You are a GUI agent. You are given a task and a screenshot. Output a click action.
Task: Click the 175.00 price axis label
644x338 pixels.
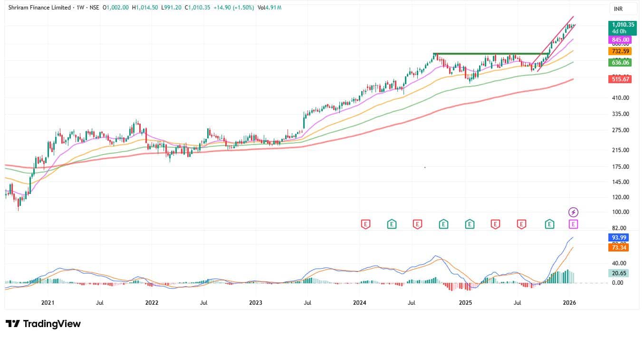click(x=621, y=167)
